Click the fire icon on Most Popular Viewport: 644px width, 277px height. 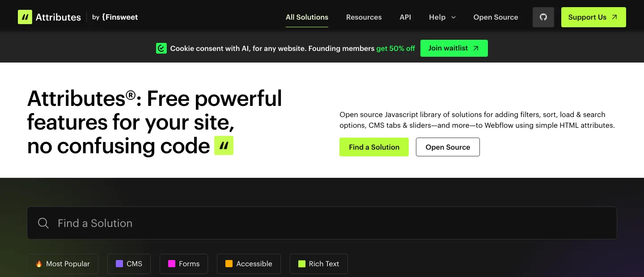[x=39, y=264]
